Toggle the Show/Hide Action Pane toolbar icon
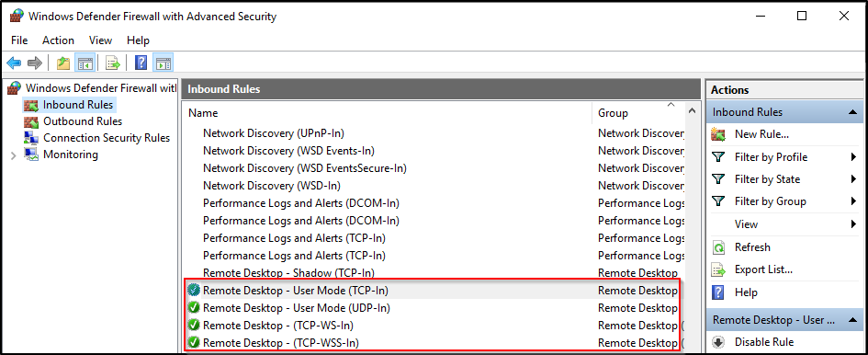Viewport: 868px width, 355px height. coord(163,63)
